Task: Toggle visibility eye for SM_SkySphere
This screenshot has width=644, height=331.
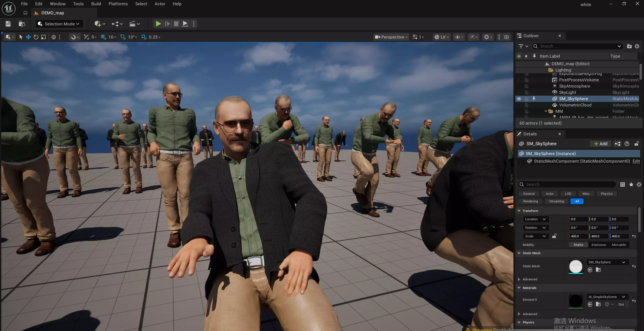Action: pyautogui.click(x=519, y=99)
